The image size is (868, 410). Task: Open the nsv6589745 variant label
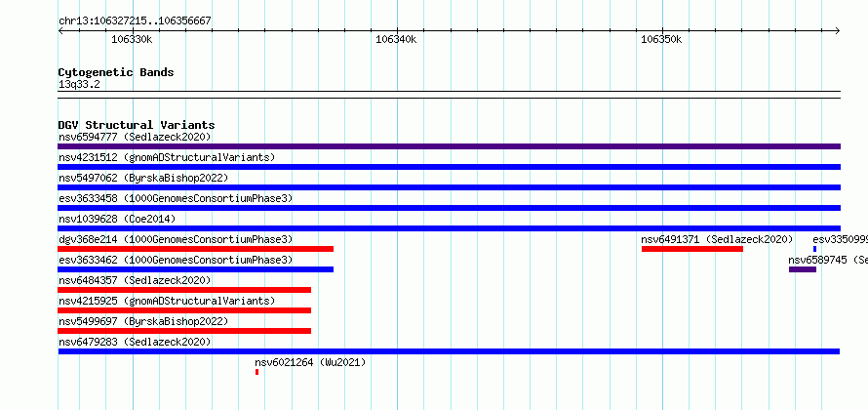828,260
